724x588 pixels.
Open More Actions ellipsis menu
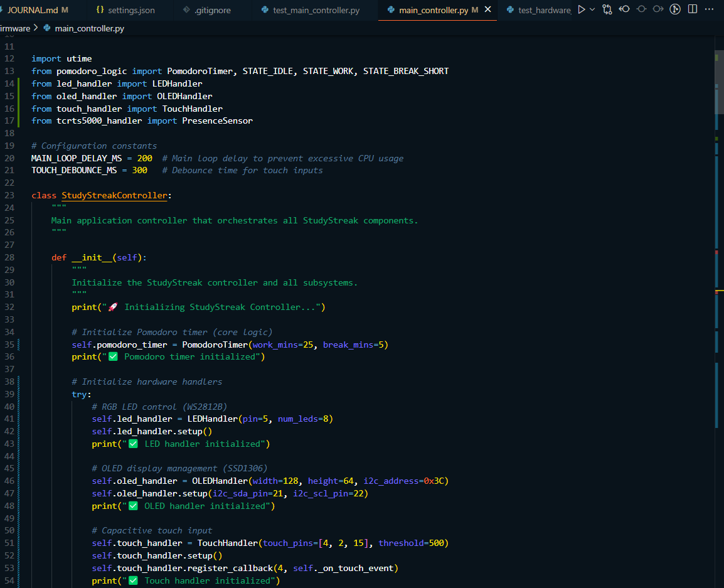pyautogui.click(x=709, y=9)
